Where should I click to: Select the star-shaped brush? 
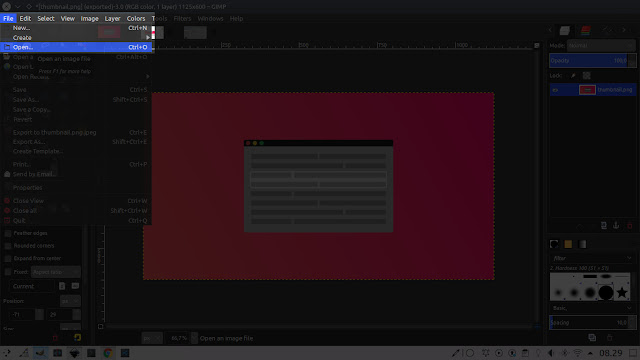[622, 292]
